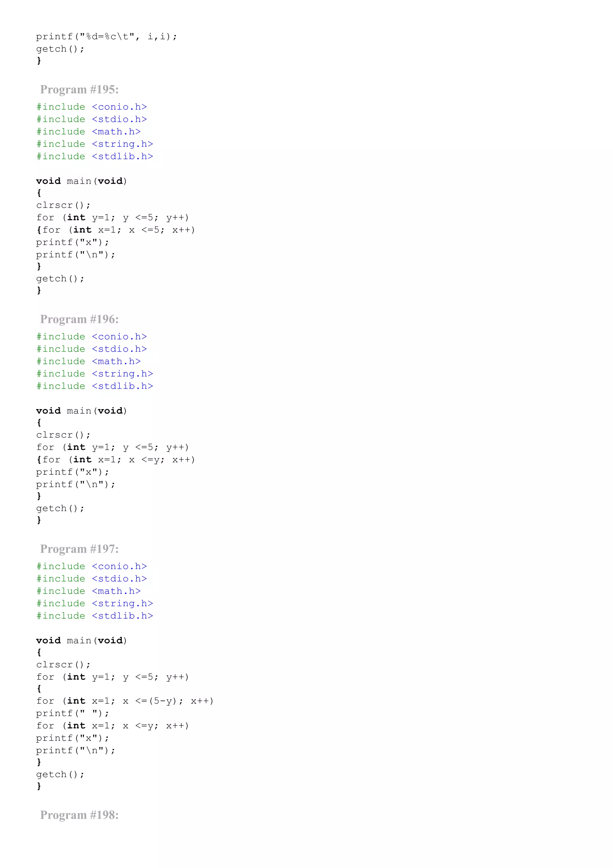Image resolution: width=613 pixels, height=868 pixels.
Task: Click #include <string.h> in Program #195
Action: click(x=95, y=144)
